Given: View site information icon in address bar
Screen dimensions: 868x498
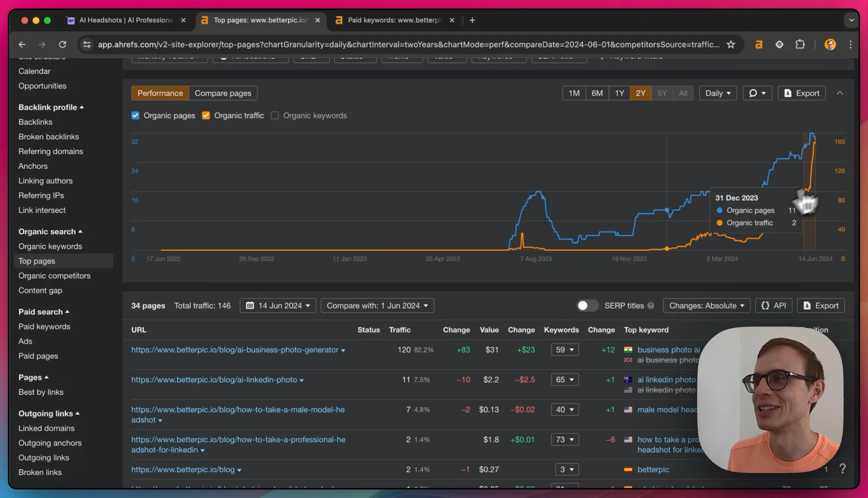Looking at the screenshot, I should click(x=86, y=44).
